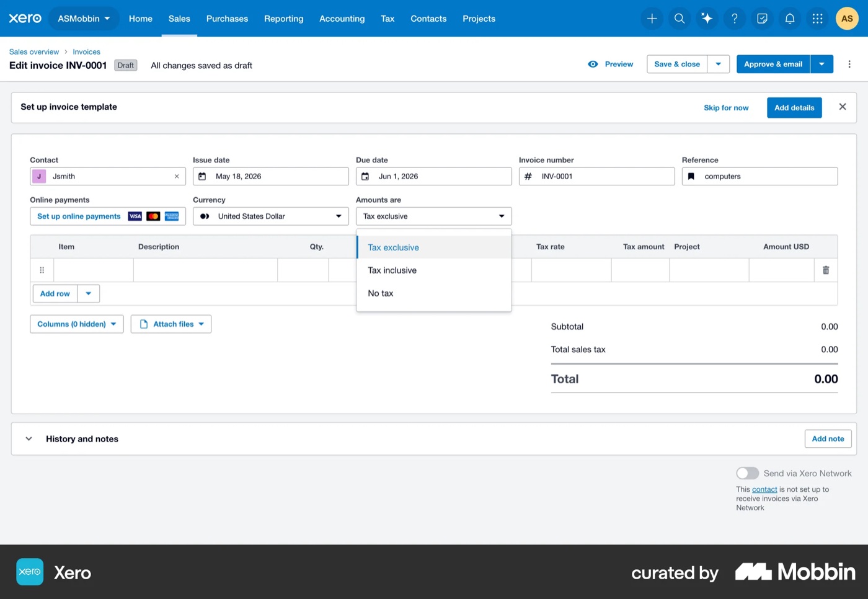Open the tasks checklist icon
868x599 pixels.
coord(762,19)
